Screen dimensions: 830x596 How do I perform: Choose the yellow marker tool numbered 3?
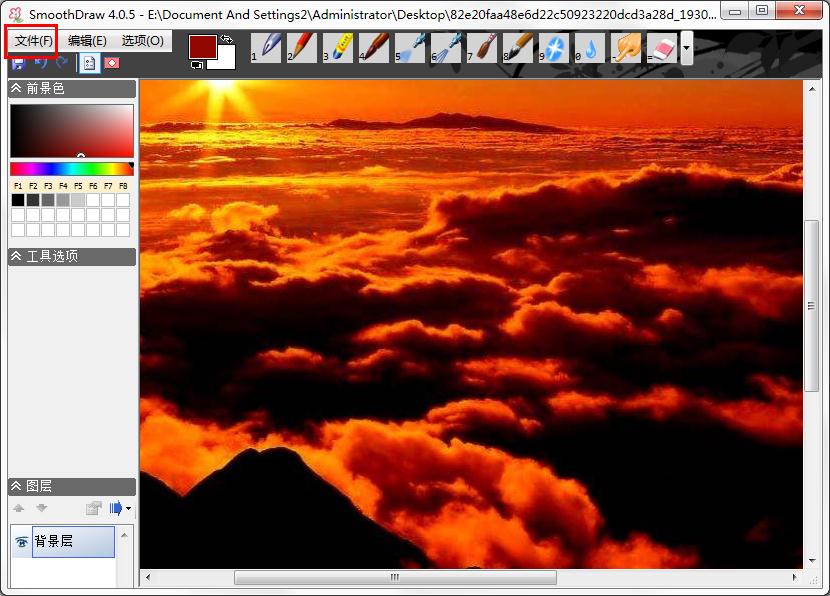pos(339,47)
